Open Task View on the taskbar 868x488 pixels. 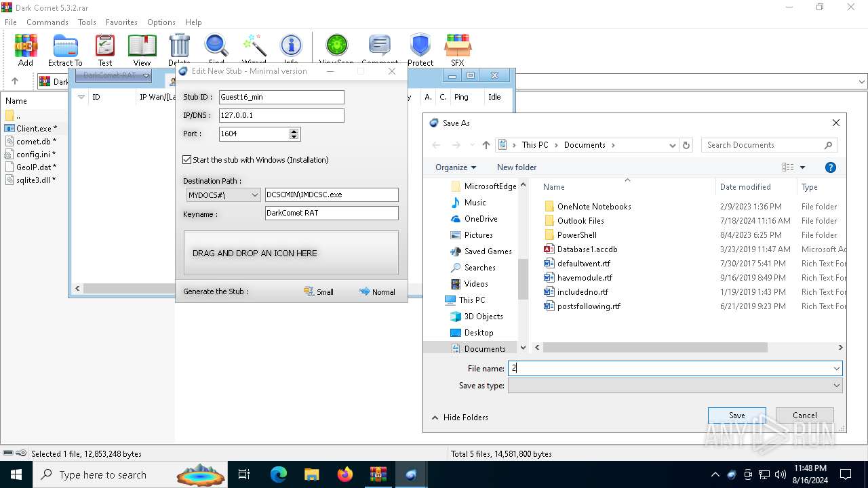pyautogui.click(x=244, y=474)
